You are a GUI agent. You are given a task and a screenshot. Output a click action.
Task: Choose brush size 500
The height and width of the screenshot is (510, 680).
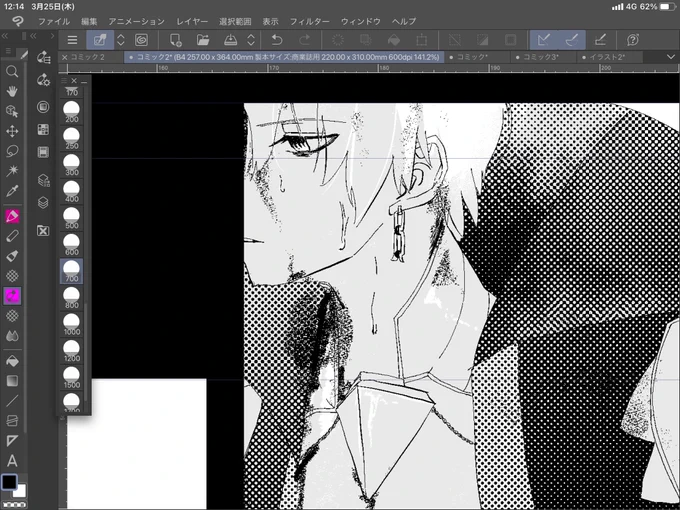point(72,218)
